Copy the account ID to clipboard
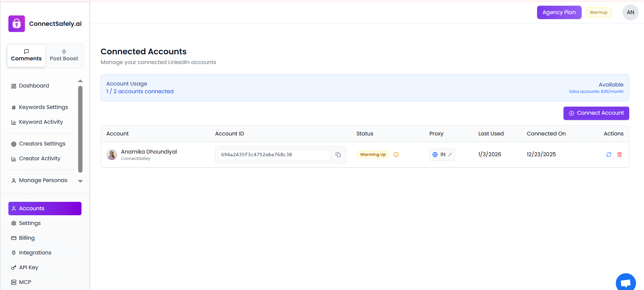 click(x=338, y=155)
